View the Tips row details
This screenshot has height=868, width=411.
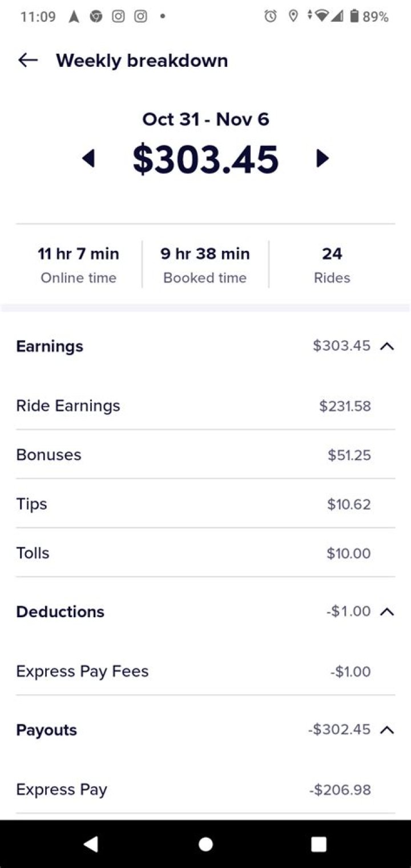205,504
